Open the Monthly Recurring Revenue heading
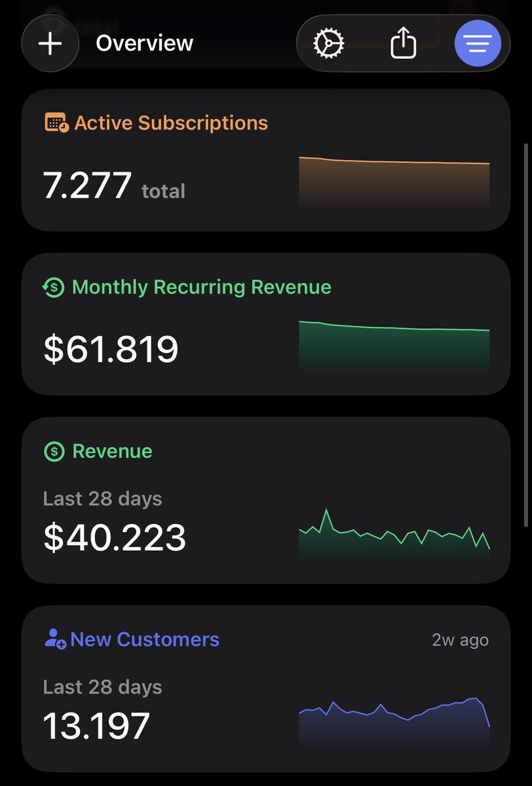Screen dimensions: 532x786 click(x=202, y=287)
